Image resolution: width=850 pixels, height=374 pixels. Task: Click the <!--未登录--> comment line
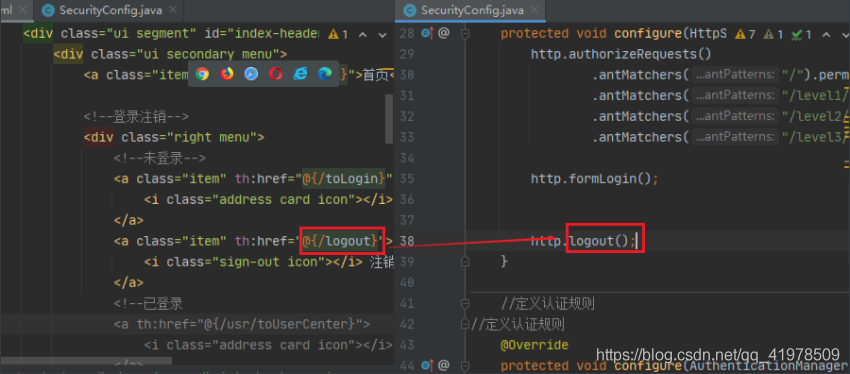(x=159, y=158)
